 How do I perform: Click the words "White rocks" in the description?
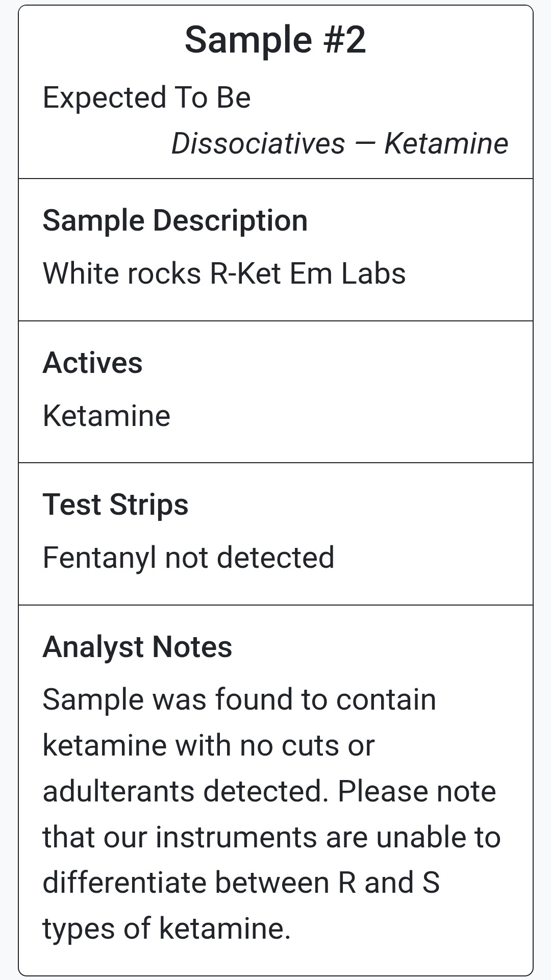point(122,273)
